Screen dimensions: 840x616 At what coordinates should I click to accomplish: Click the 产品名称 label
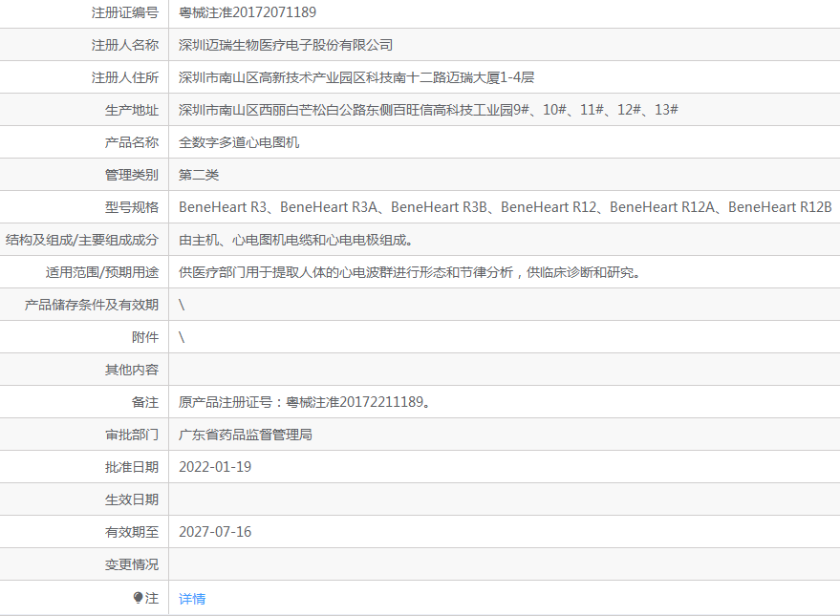tap(132, 142)
